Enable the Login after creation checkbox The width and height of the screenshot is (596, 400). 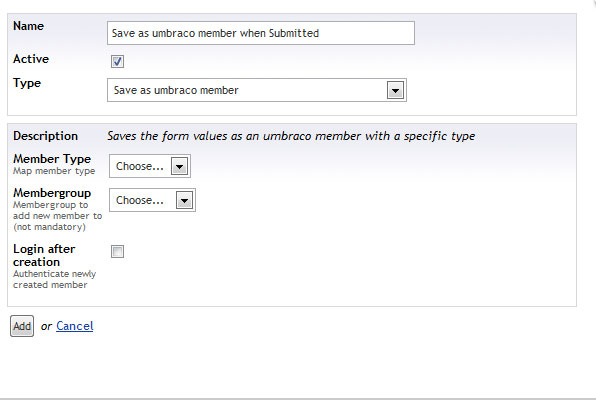point(117,251)
